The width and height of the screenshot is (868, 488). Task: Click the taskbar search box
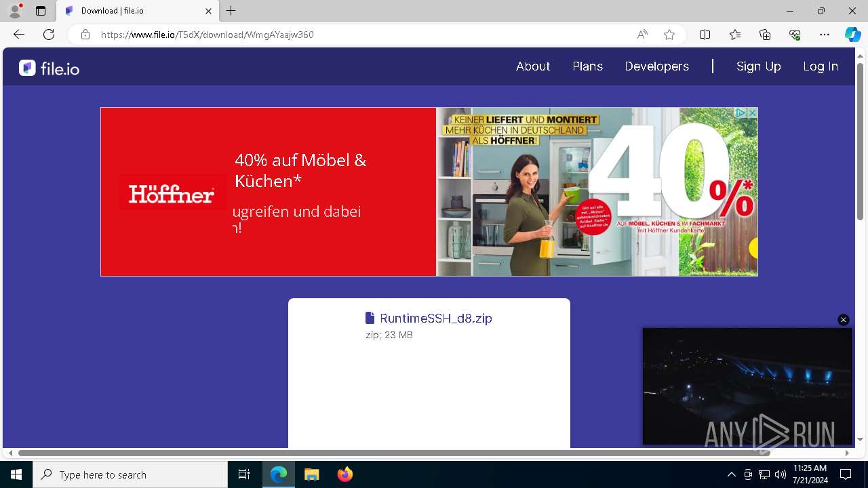coord(130,474)
